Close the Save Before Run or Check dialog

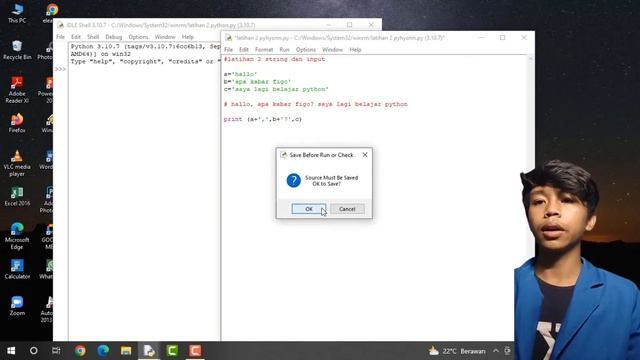click(x=365, y=155)
